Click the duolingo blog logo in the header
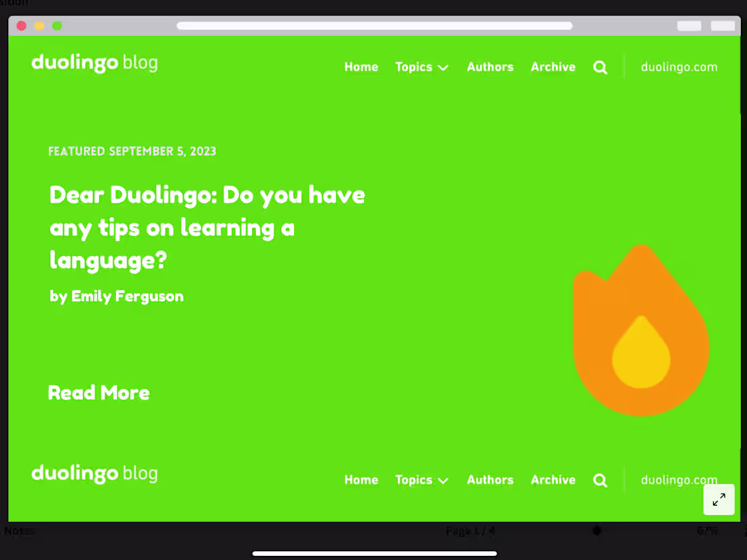Image resolution: width=747 pixels, height=560 pixels. pos(94,63)
